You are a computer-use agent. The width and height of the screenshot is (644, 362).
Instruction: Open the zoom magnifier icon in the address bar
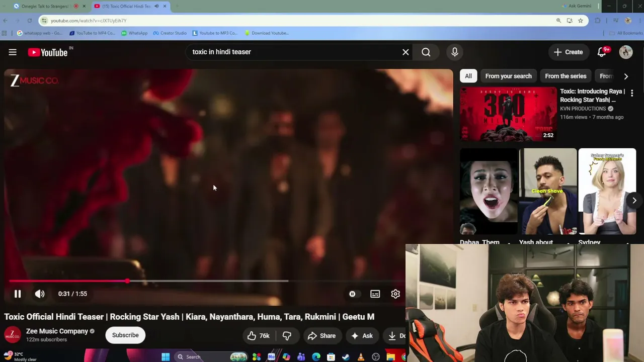coord(558,21)
